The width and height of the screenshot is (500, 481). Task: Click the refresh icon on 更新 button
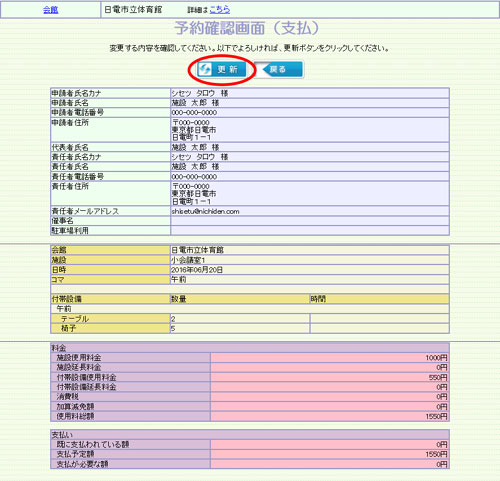point(205,70)
